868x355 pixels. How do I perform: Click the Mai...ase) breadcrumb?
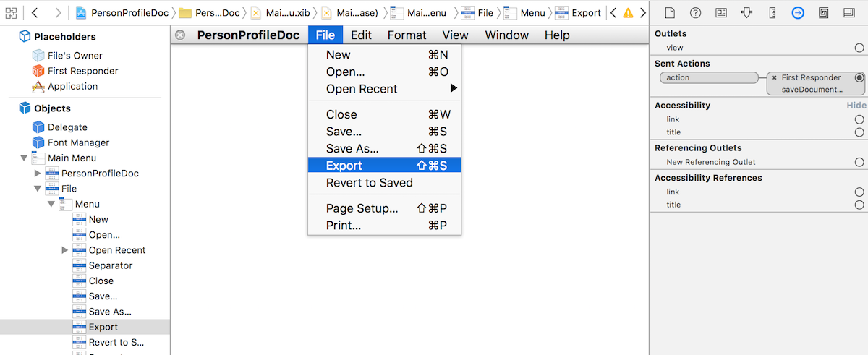coord(350,12)
